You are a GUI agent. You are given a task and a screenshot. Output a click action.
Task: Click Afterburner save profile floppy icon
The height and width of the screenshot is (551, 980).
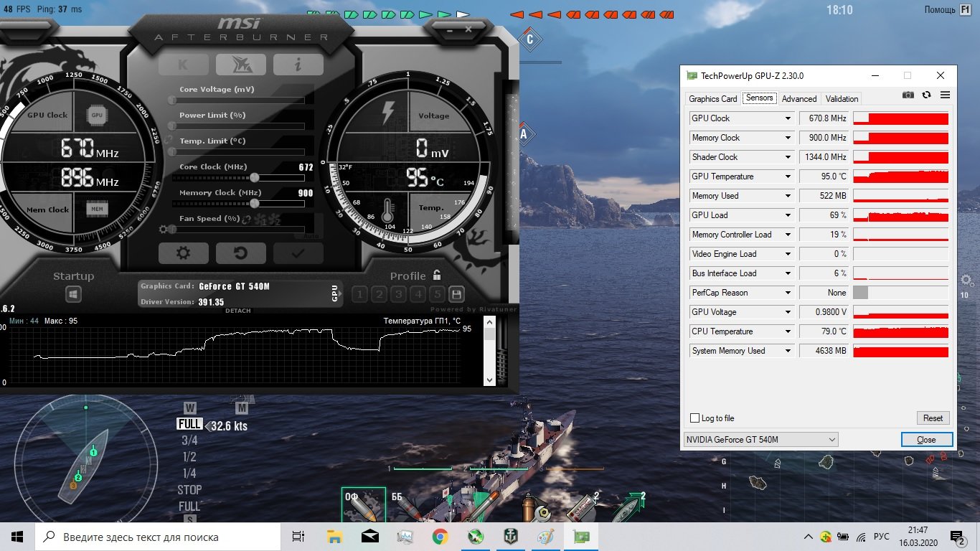click(456, 294)
